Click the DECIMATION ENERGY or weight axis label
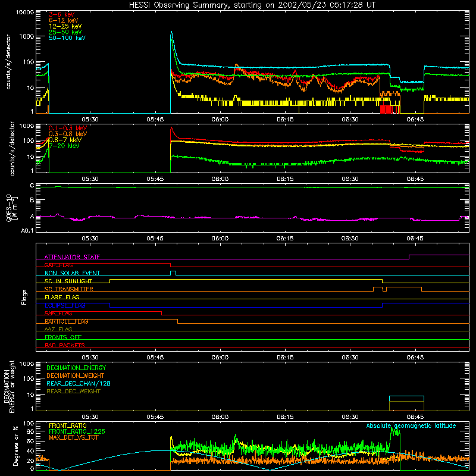 (9, 386)
